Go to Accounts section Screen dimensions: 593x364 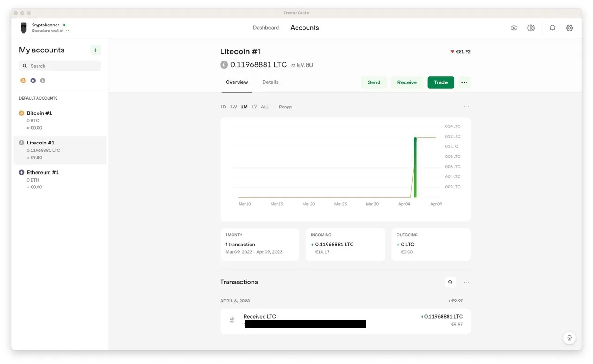tap(305, 28)
